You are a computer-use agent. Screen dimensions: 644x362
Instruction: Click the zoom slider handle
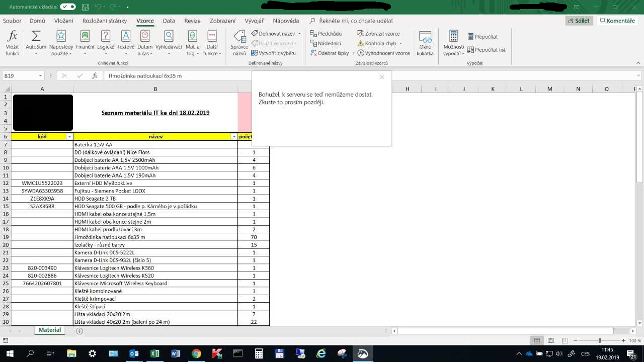(599, 340)
